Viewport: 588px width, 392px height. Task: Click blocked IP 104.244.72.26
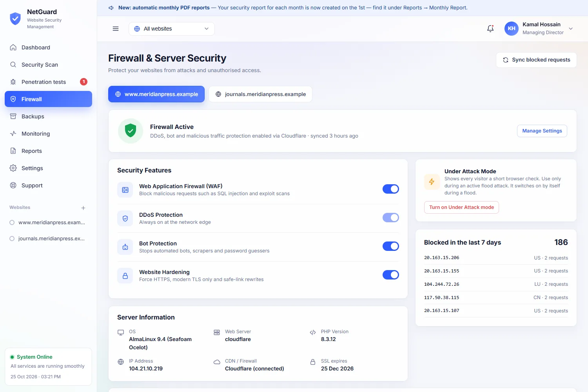click(441, 284)
